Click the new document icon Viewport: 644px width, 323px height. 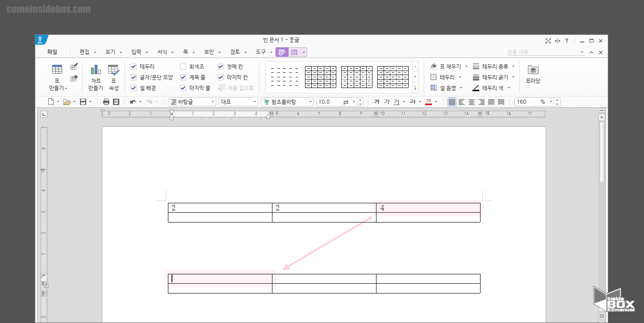tap(51, 102)
